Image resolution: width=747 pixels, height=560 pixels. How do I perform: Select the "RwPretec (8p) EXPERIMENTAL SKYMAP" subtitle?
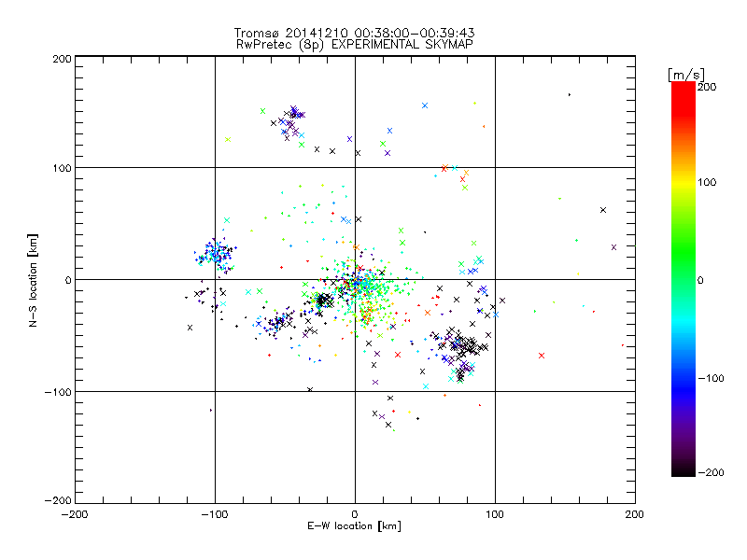(x=355, y=45)
